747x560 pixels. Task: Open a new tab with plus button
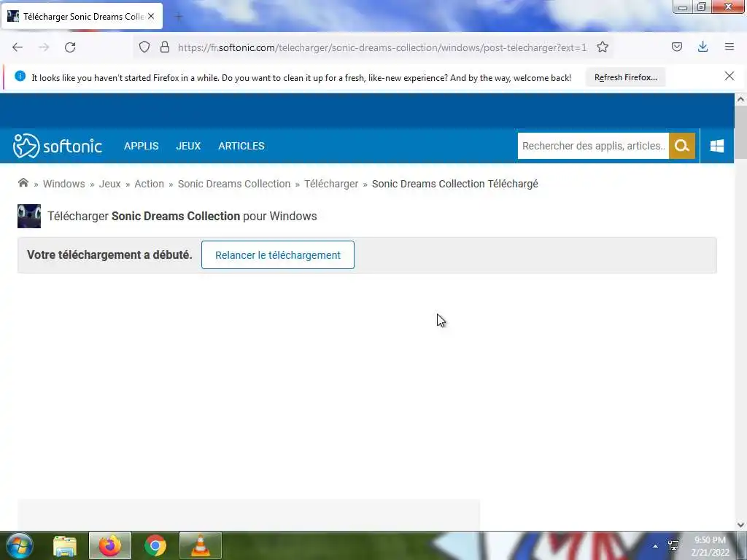179,17
